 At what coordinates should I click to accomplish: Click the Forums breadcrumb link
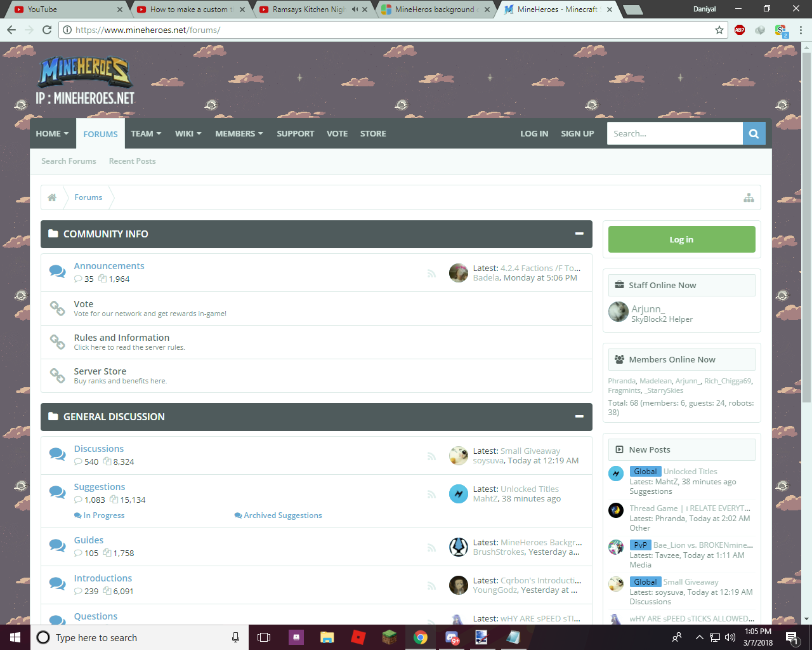[x=88, y=197]
